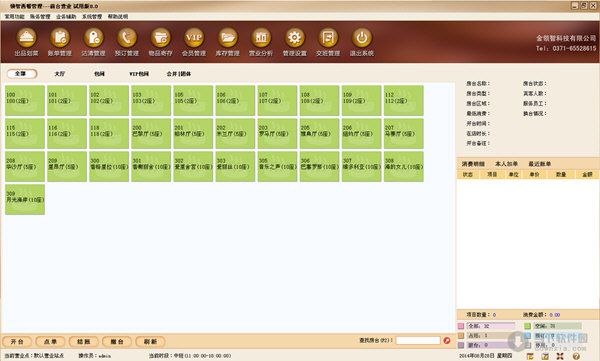Open the 系统管理 menu
The image size is (600, 361).
point(92,16)
